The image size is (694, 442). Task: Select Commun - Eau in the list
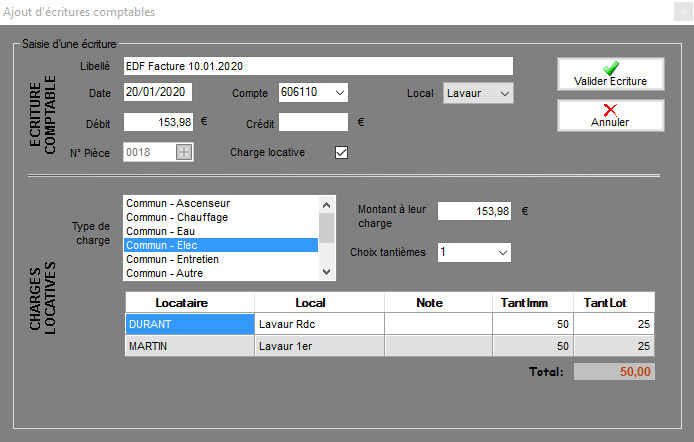[220, 231]
